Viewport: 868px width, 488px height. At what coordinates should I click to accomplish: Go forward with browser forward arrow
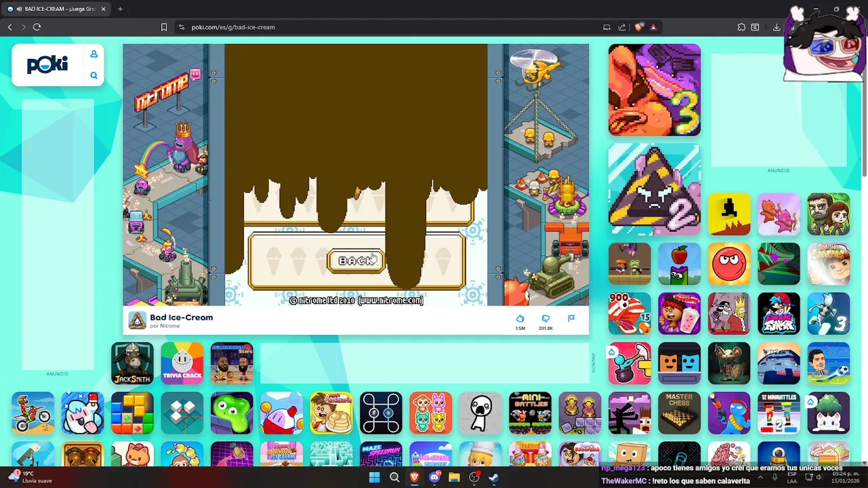23,27
